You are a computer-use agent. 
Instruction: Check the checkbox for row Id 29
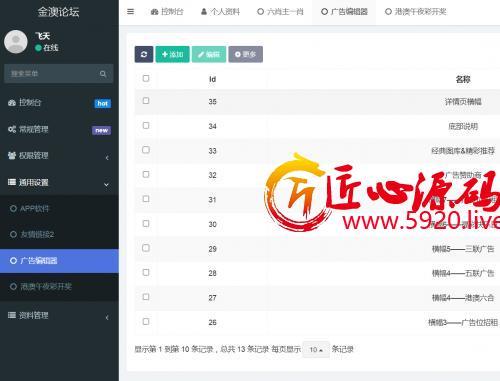pos(146,248)
